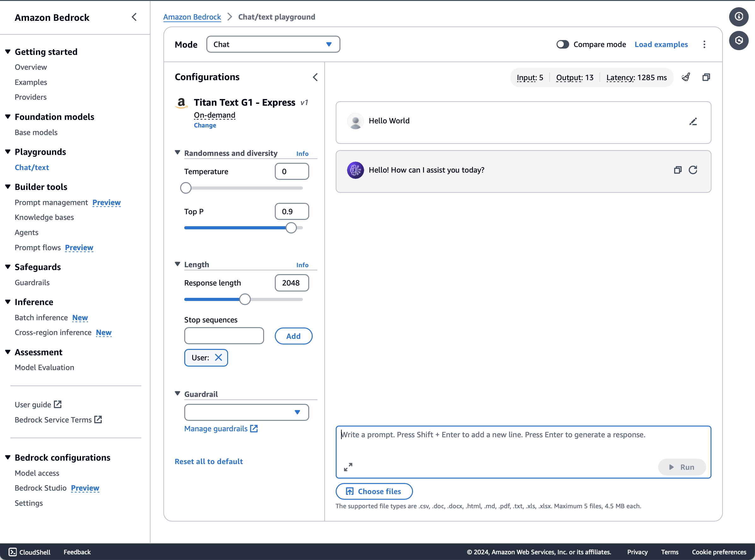Collapse the Amazon Bedrock side navigation

(x=134, y=17)
